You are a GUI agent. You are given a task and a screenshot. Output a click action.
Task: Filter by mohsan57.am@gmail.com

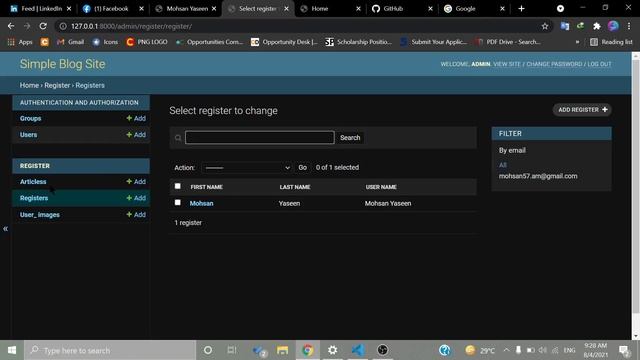tap(538, 176)
